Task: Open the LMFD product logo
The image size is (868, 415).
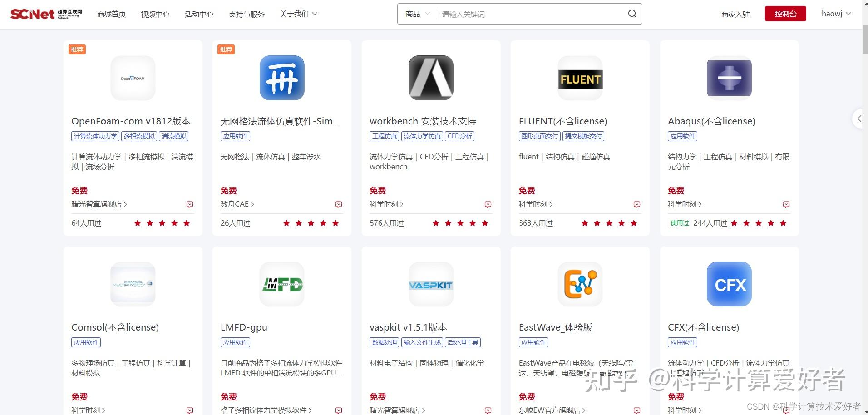Action: (x=282, y=284)
